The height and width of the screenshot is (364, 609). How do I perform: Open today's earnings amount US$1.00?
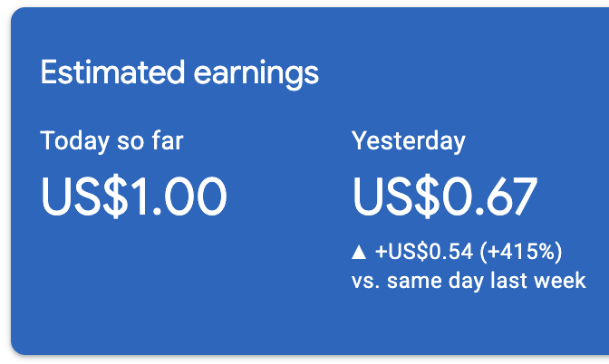(x=133, y=196)
